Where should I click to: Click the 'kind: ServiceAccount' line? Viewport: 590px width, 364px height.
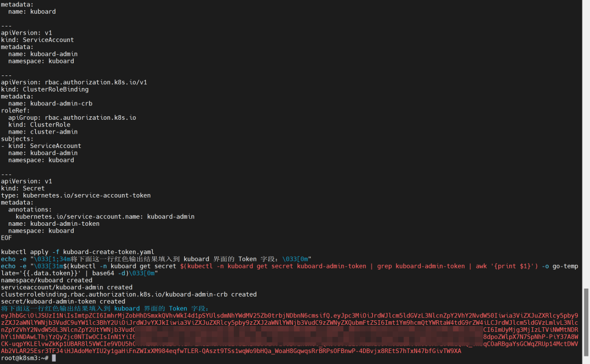click(37, 40)
